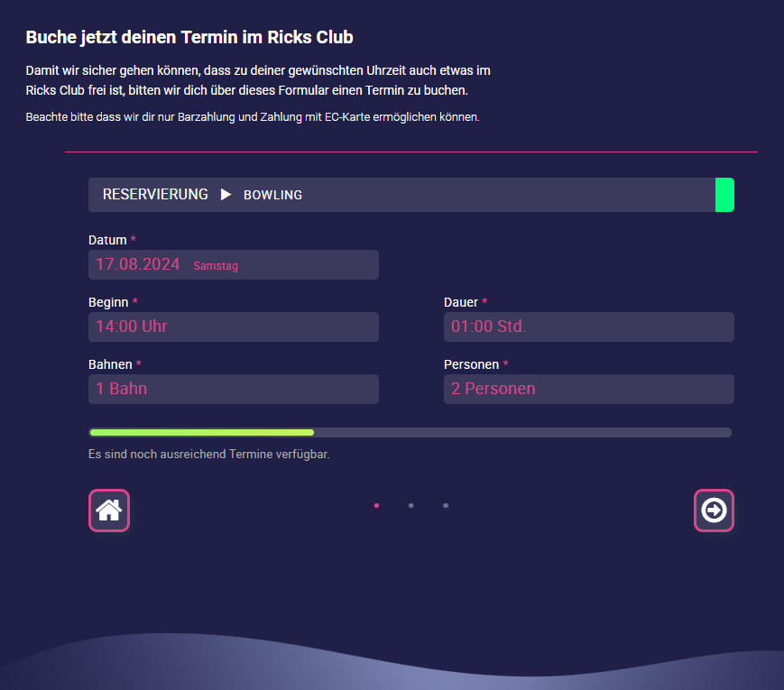The height and width of the screenshot is (690, 784).
Task: Click the 'Buche jetzt deinen Termin' heading
Action: 189,37
